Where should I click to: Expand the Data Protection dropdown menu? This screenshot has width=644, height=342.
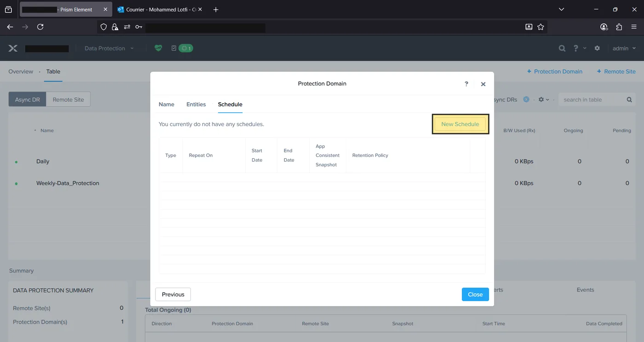click(109, 48)
